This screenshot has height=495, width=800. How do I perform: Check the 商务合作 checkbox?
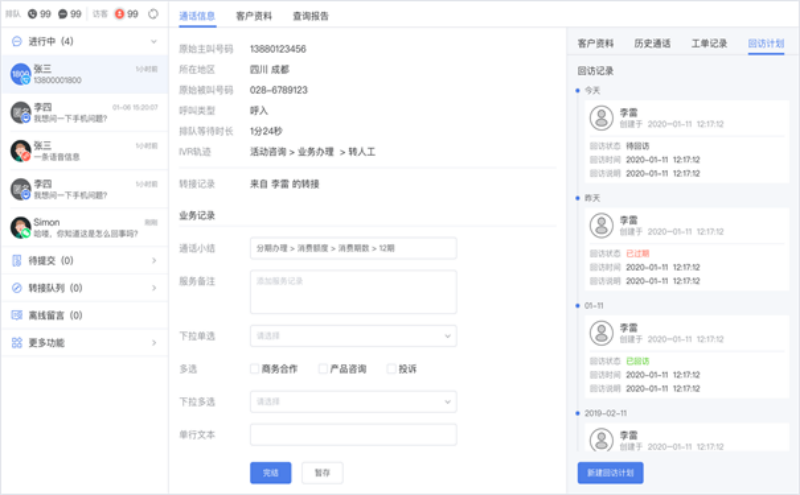255,369
